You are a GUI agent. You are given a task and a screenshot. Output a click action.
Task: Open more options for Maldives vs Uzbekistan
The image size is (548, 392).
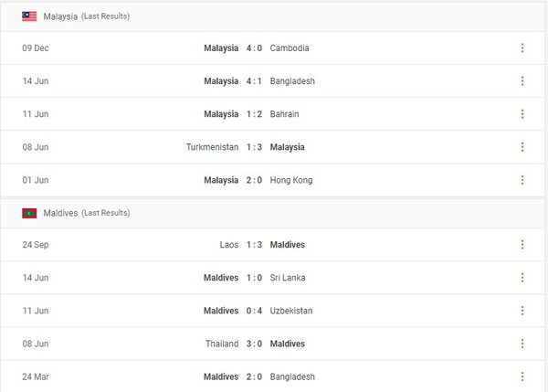tap(522, 311)
